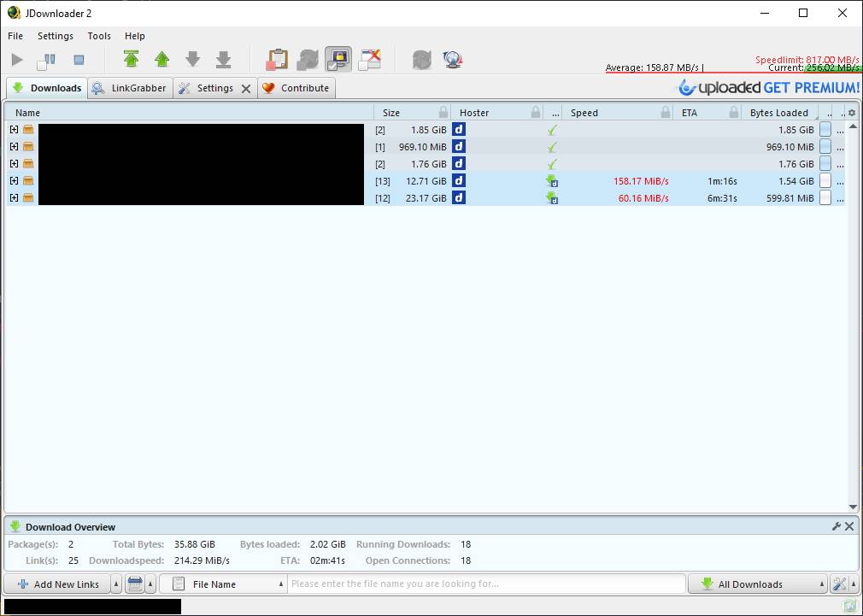The image size is (863, 616).
Task: Click the uploaded GET PREMIUM banner
Action: [769, 87]
